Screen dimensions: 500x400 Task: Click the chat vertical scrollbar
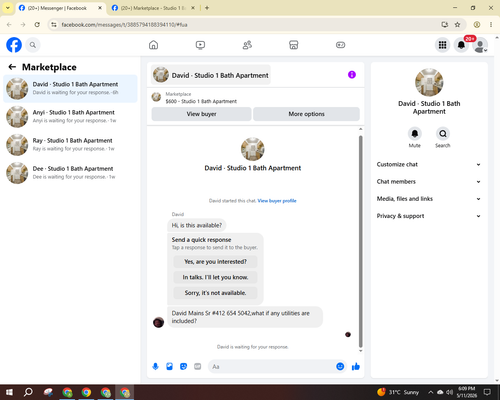[360, 242]
